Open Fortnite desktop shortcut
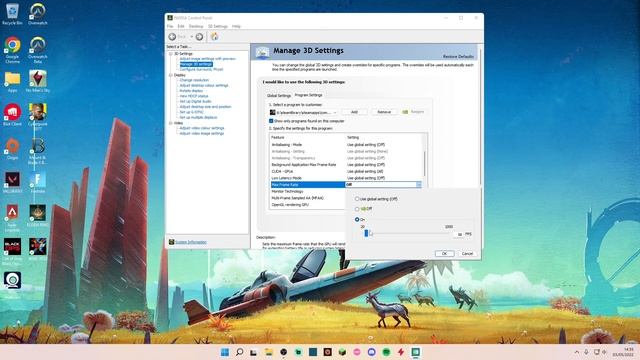Viewport: 640px width, 360px height. tap(38, 182)
